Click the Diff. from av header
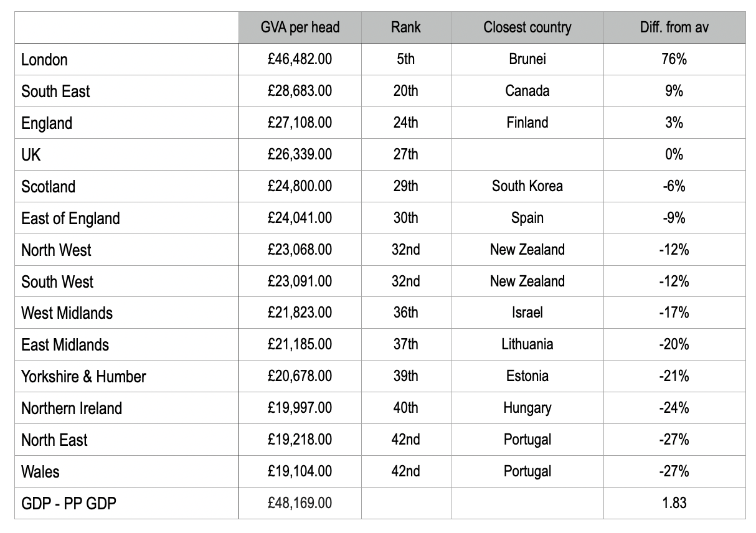The height and width of the screenshot is (533, 756). tap(674, 27)
